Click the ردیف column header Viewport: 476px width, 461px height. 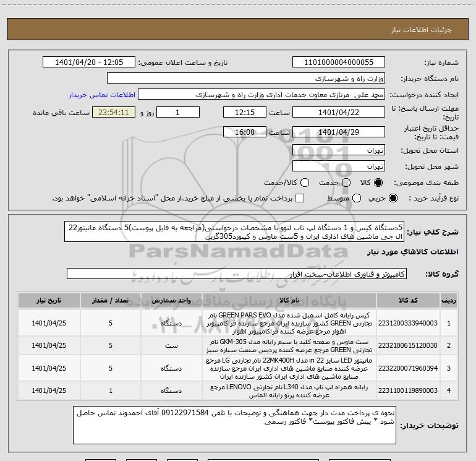pyautogui.click(x=449, y=300)
